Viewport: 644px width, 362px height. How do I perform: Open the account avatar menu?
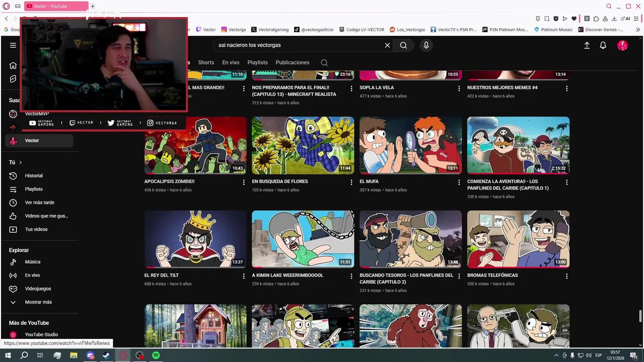[622, 45]
